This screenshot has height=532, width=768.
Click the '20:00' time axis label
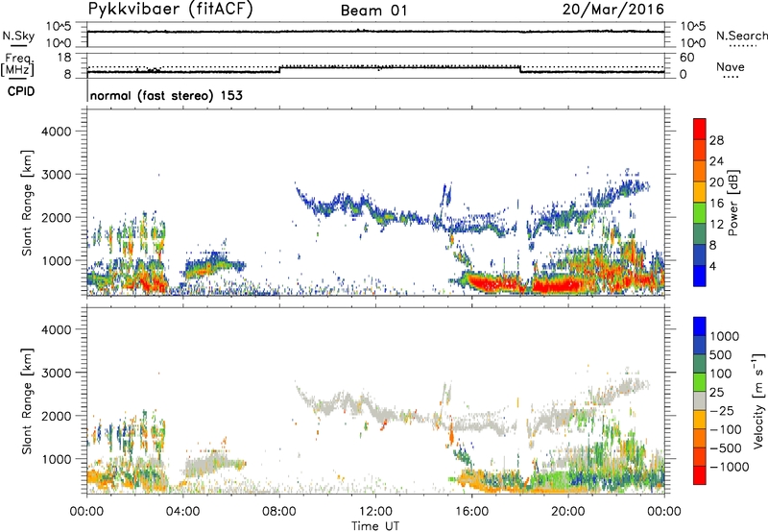pyautogui.click(x=568, y=512)
